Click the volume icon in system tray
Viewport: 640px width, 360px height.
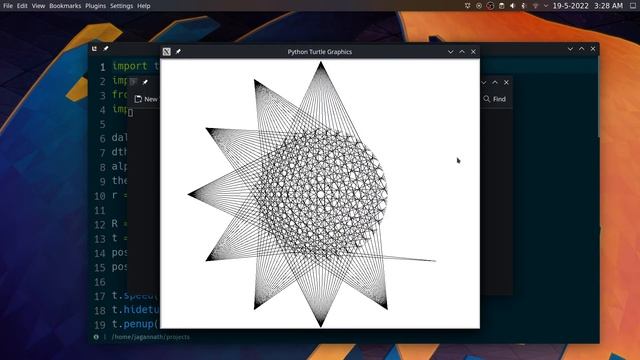(513, 6)
